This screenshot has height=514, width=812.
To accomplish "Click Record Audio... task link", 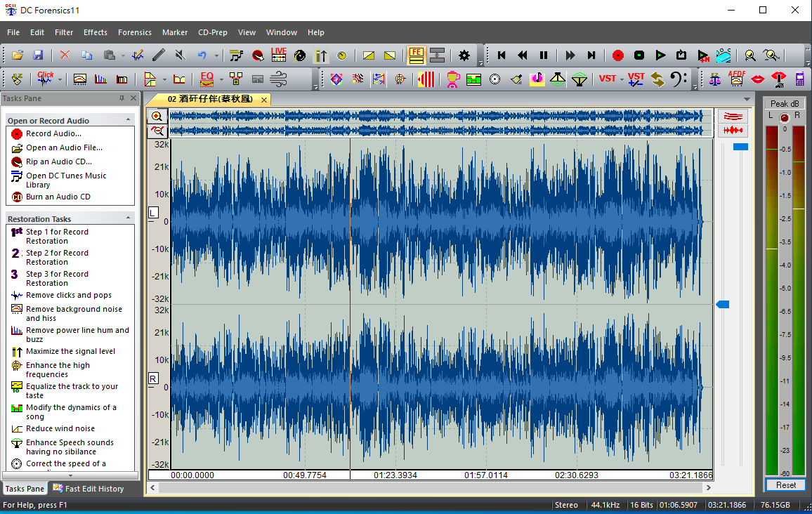I will pyautogui.click(x=53, y=133).
